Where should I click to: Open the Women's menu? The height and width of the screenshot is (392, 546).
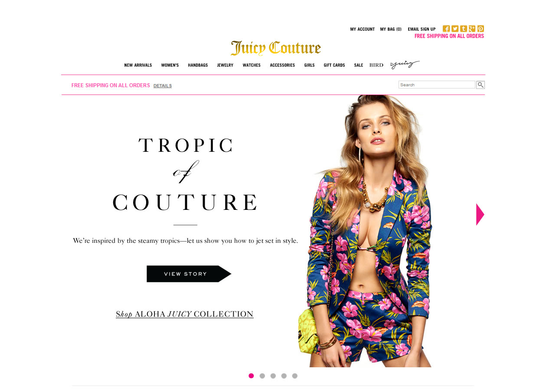(170, 65)
